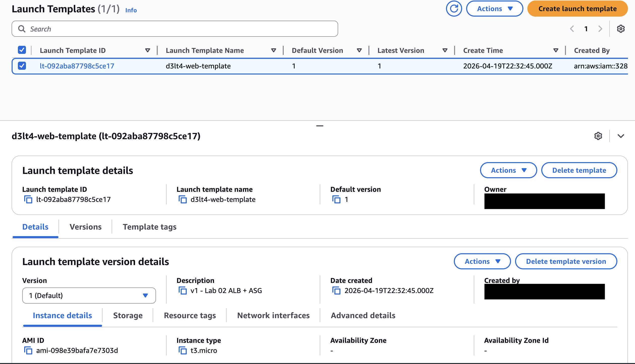This screenshot has width=635, height=364.
Task: Copy the launch template name value
Action: [182, 200]
